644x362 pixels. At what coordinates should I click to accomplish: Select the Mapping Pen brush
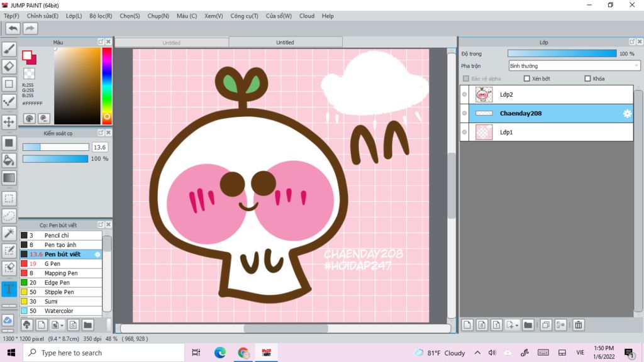[x=61, y=273]
